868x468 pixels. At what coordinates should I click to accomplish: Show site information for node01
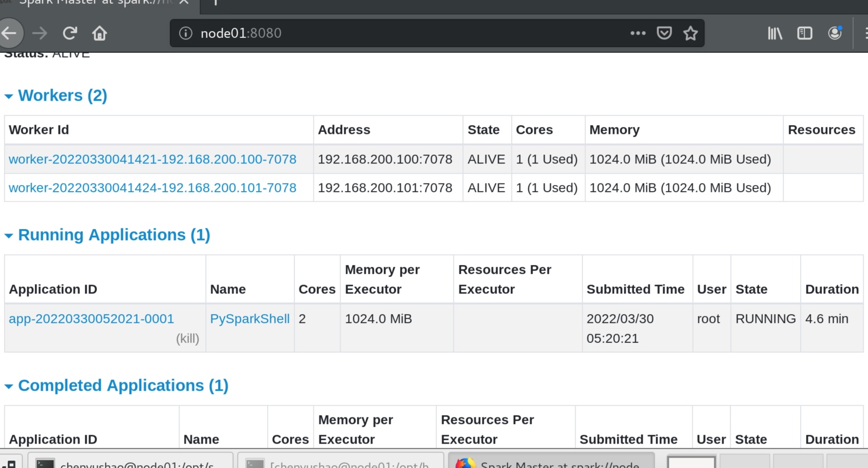pos(185,33)
